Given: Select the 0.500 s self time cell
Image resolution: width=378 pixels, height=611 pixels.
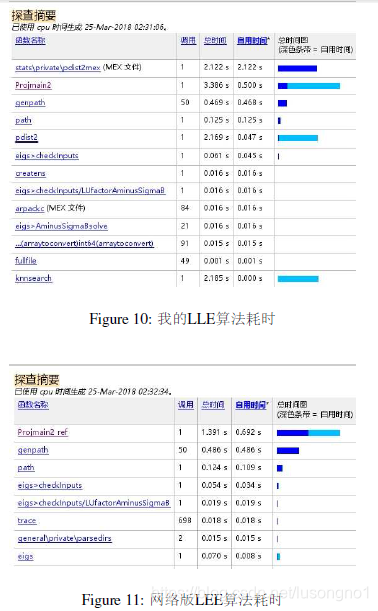Looking at the screenshot, I should [x=250, y=85].
